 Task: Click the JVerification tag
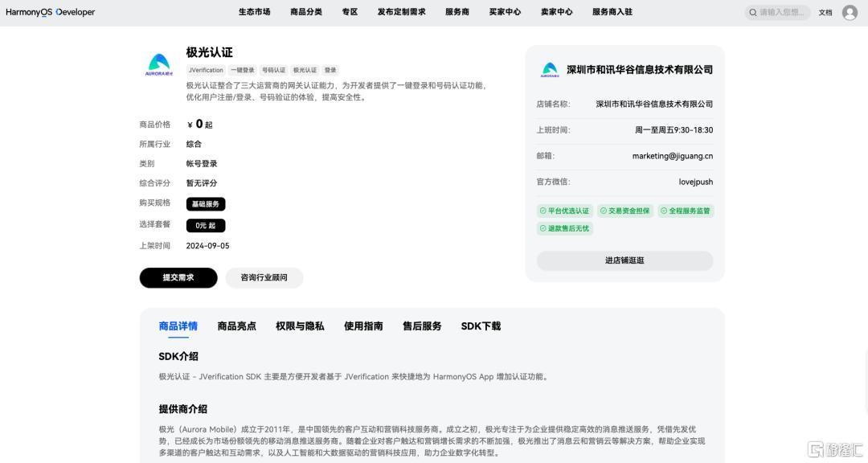coord(206,71)
